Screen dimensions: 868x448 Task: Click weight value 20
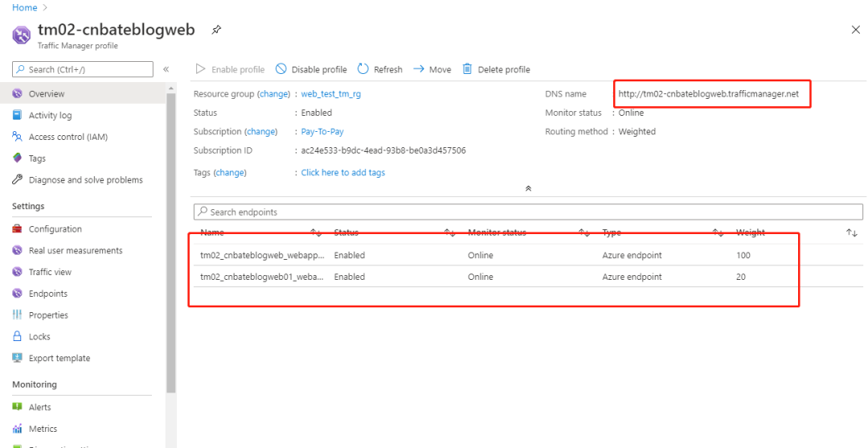tap(741, 277)
